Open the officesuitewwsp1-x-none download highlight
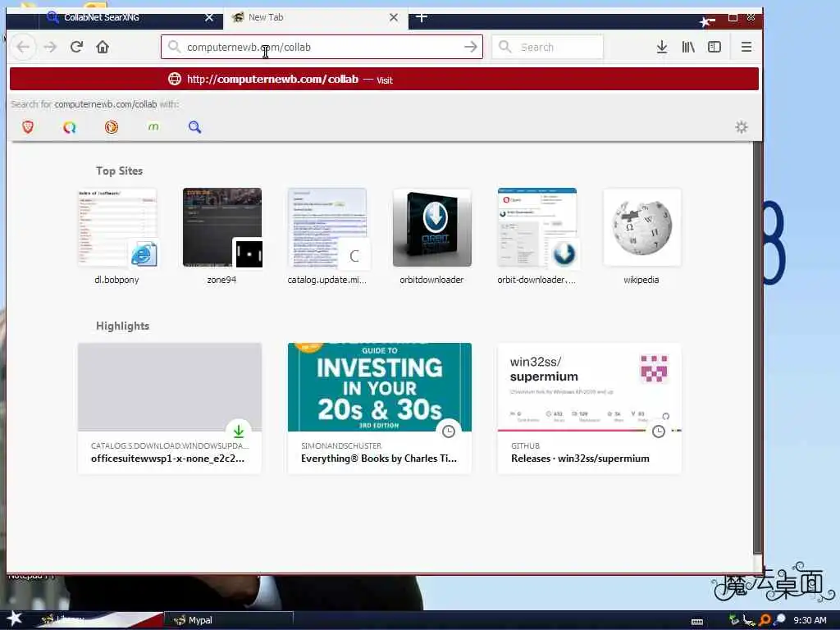Viewport: 840px width, 630px height. [170, 408]
